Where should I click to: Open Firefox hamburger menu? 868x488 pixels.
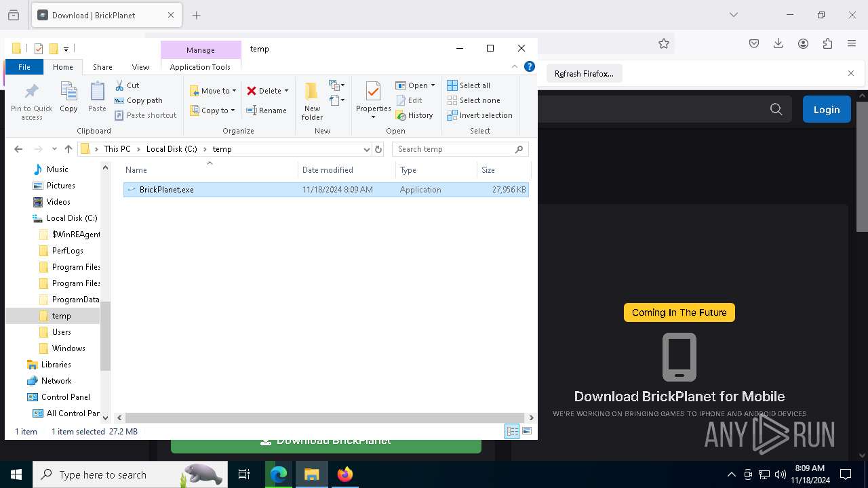(852, 43)
